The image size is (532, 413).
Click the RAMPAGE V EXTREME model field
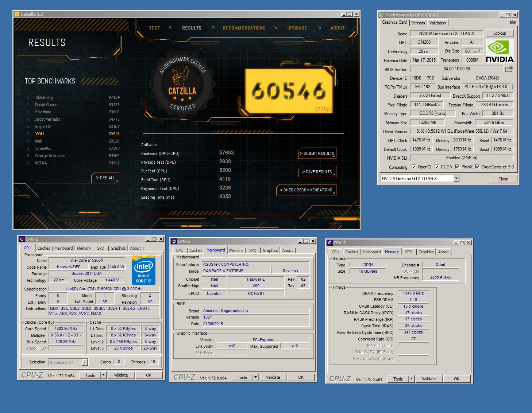236,271
